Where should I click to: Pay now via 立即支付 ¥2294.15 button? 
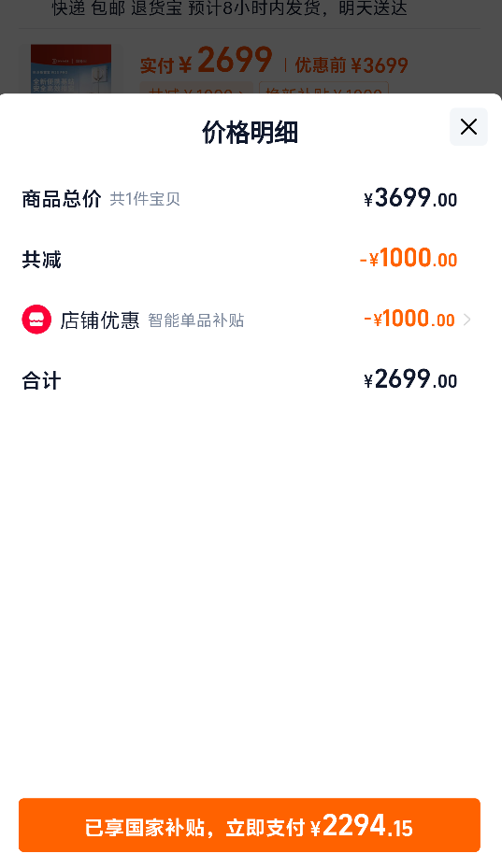pos(250,825)
